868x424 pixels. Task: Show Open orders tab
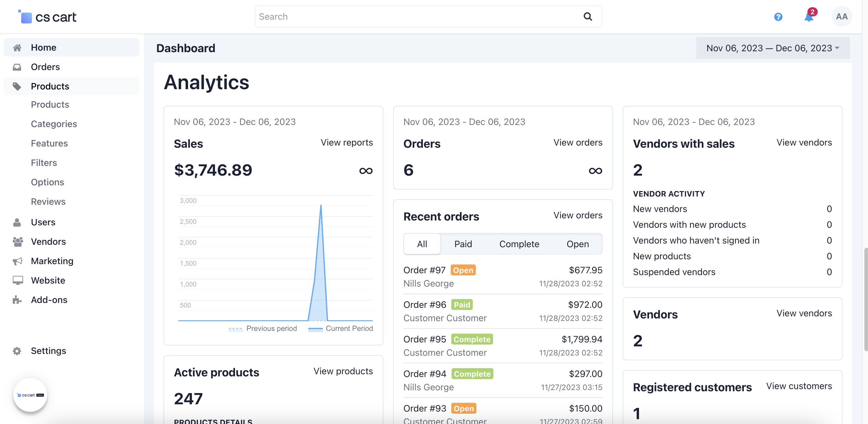pyautogui.click(x=577, y=244)
